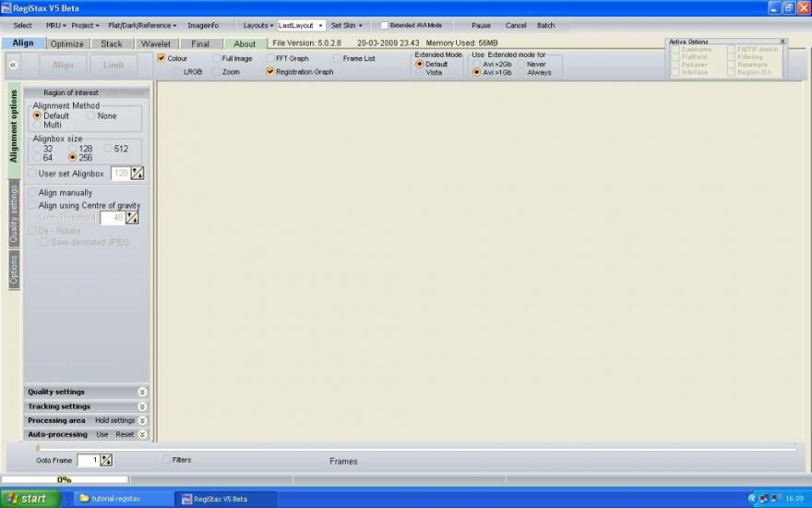Click the RegiStax title bar icon
This screenshot has height=508, width=812.
pyautogui.click(x=6, y=8)
